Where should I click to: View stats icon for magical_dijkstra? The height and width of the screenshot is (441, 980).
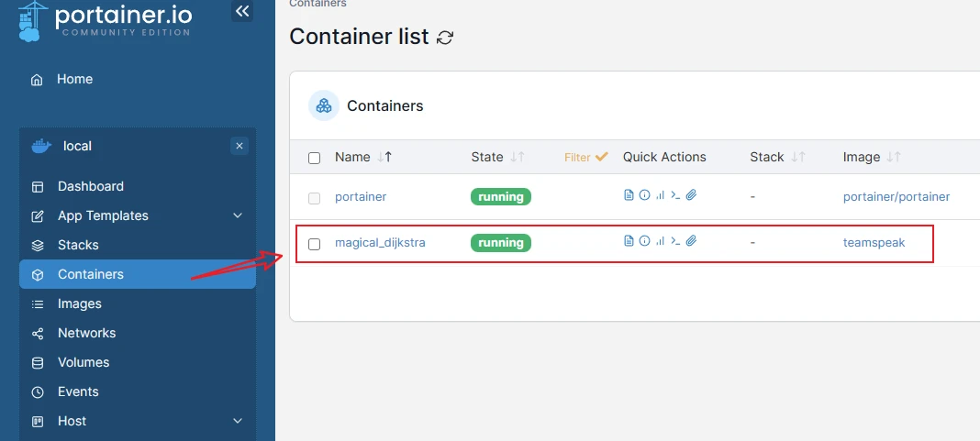pos(660,240)
